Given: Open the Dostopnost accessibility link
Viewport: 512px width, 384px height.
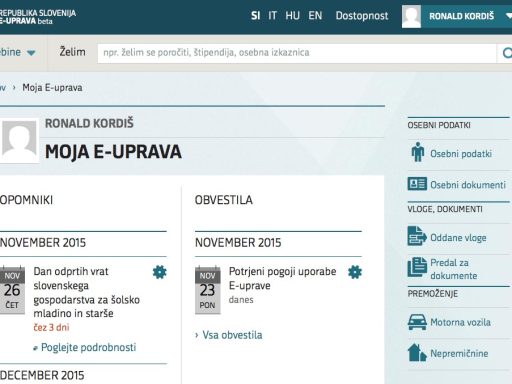Looking at the screenshot, I should (362, 16).
